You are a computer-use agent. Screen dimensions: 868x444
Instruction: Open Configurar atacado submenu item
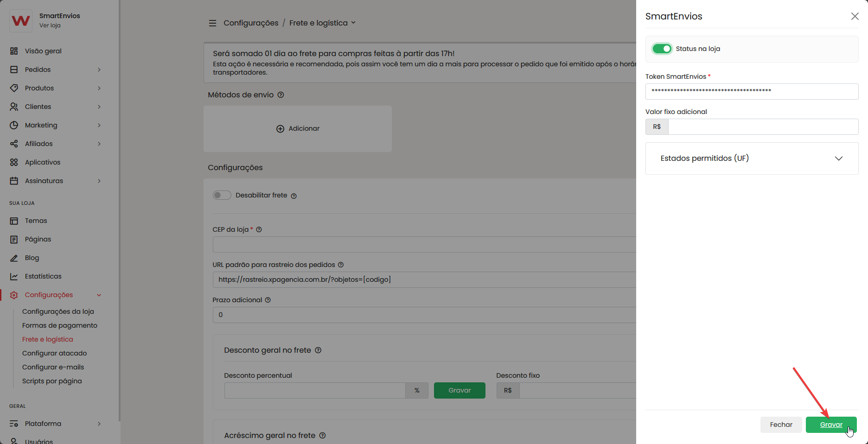(x=55, y=353)
